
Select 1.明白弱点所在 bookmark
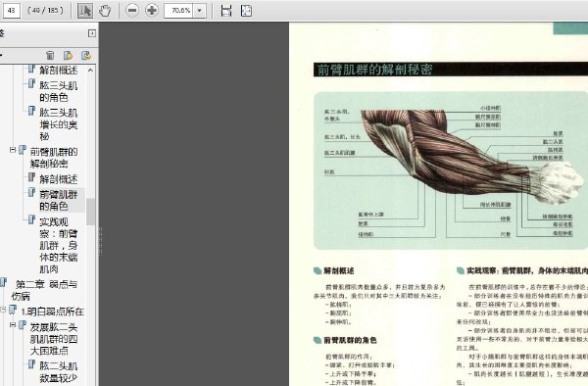coord(53,312)
